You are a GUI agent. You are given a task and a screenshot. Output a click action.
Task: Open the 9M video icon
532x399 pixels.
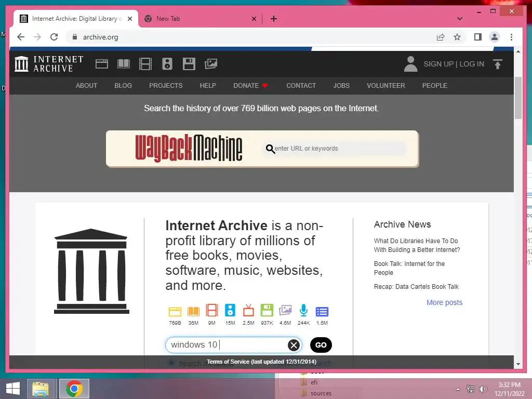pyautogui.click(x=212, y=311)
